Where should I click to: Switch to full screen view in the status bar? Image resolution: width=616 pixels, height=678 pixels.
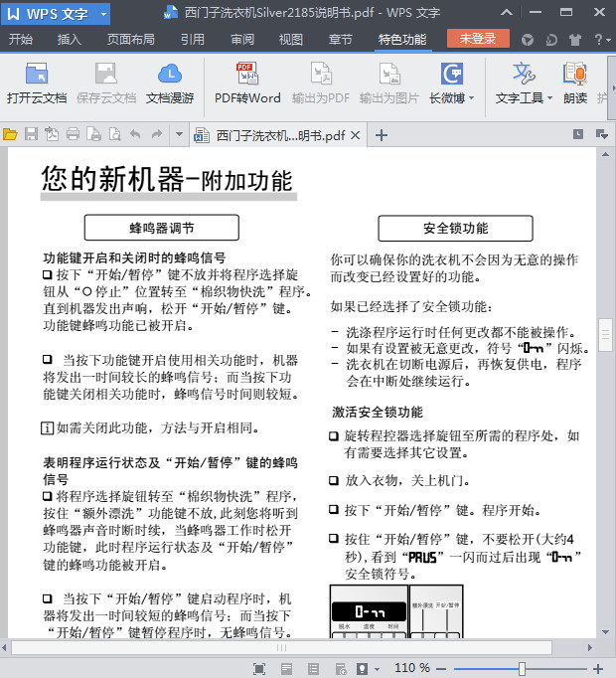coord(259,669)
